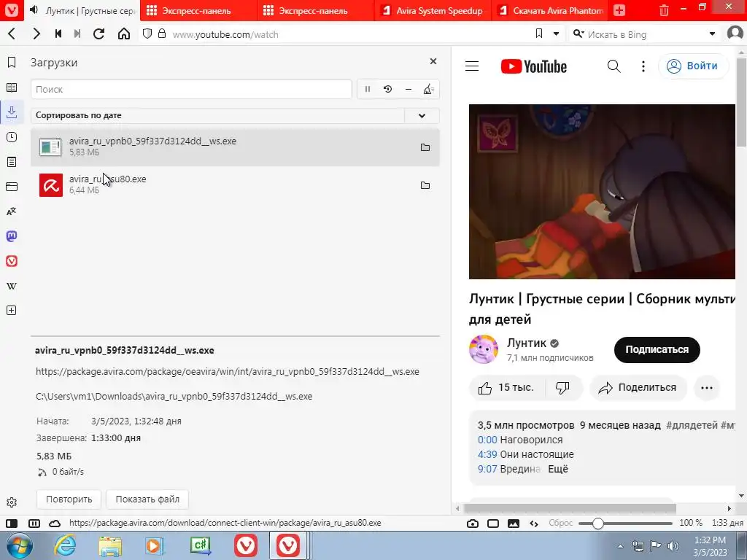The image size is (747, 560).
Task: Clear finished downloads with the broom icon
Action: [428, 89]
